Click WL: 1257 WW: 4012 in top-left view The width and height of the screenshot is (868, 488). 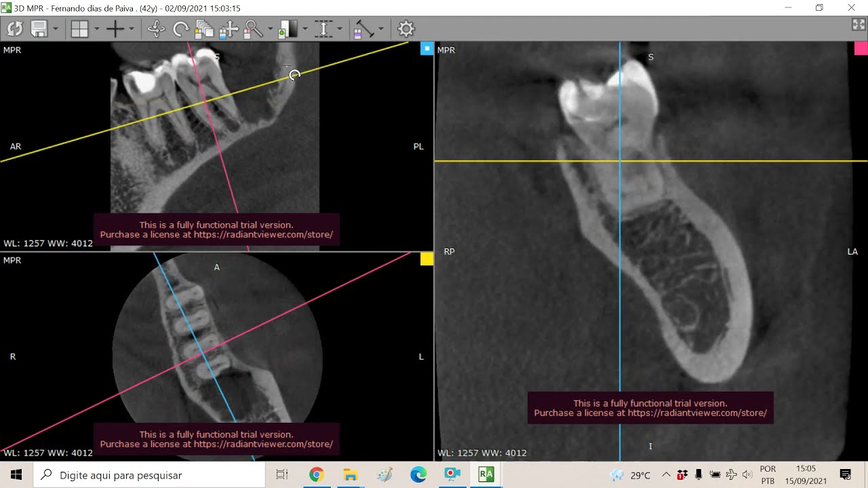pyautogui.click(x=48, y=243)
